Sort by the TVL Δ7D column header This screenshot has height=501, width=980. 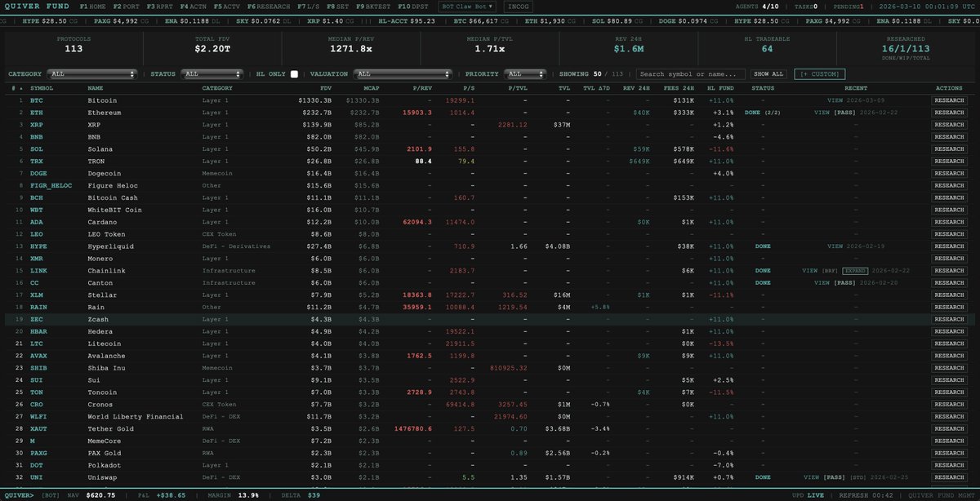click(x=595, y=88)
